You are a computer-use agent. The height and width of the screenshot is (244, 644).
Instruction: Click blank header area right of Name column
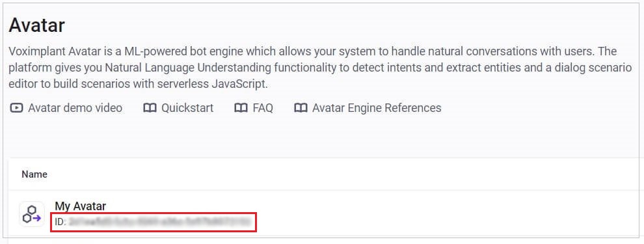345,174
